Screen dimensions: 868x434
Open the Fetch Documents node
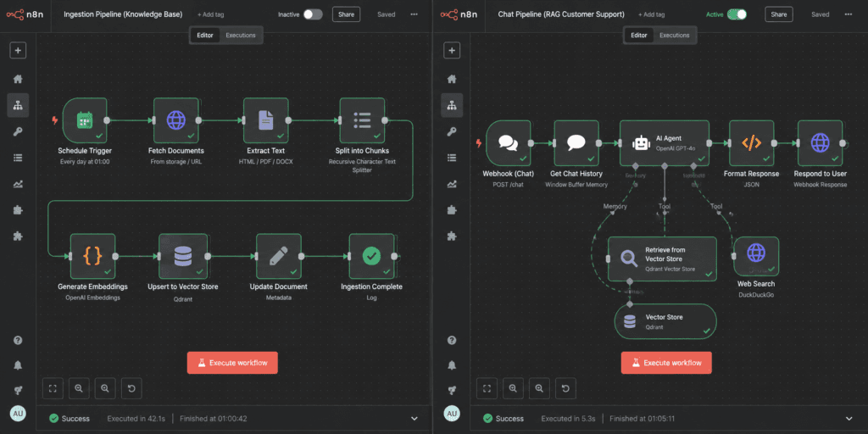tap(176, 120)
